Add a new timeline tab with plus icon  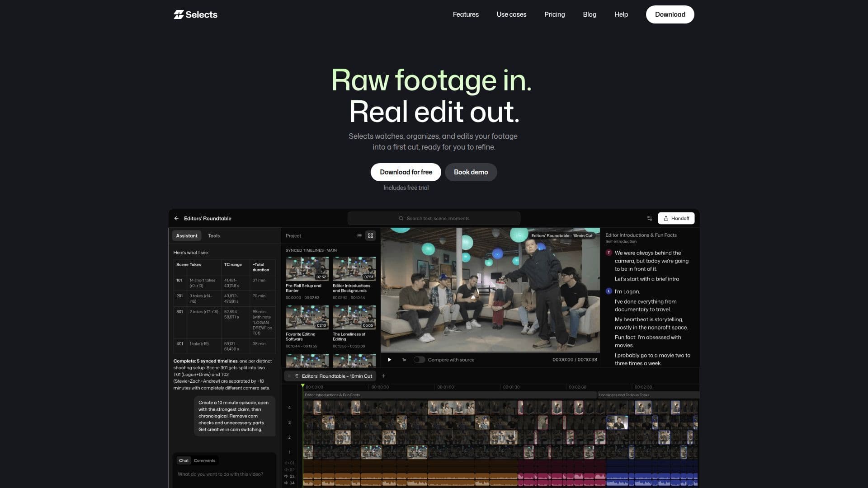(x=383, y=376)
